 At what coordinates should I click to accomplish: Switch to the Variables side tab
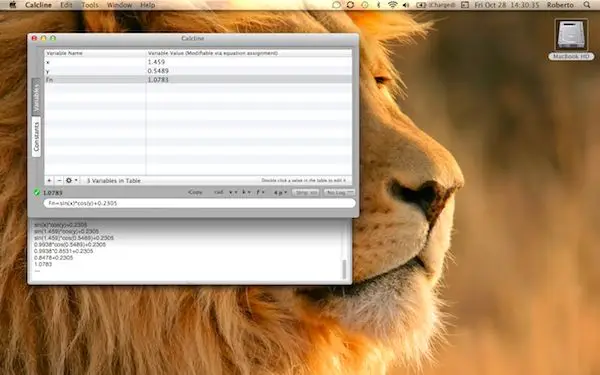pyautogui.click(x=36, y=98)
